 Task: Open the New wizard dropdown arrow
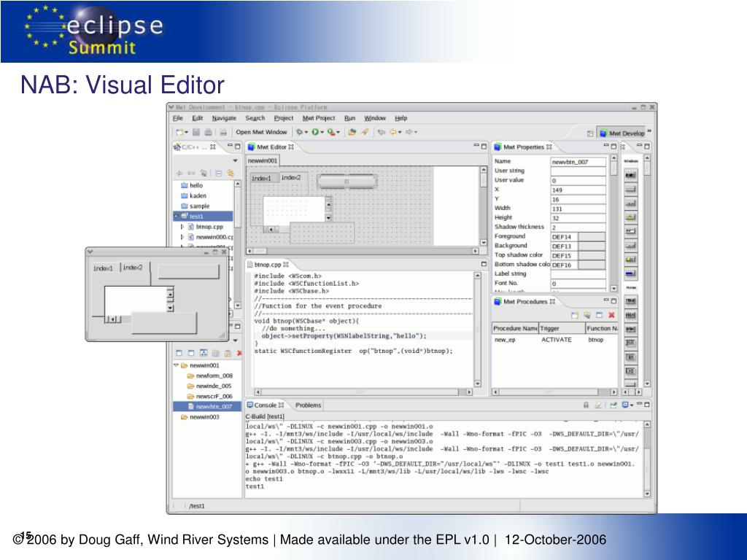click(x=186, y=133)
